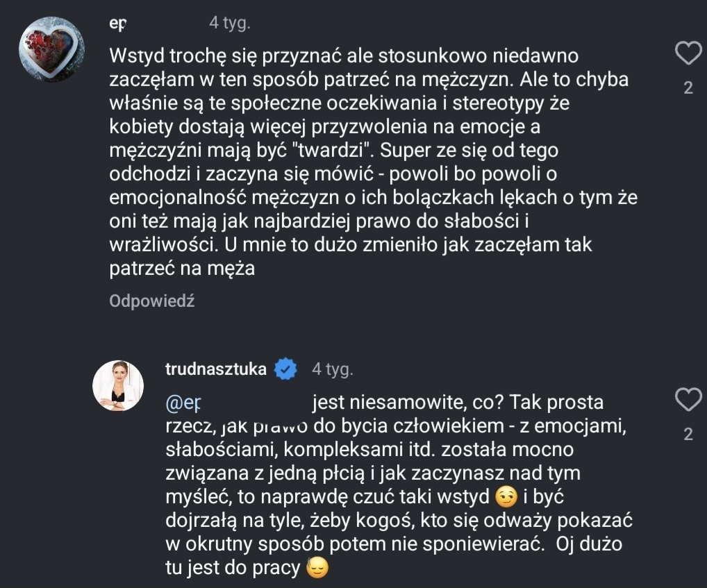The image size is (707, 588).
Task: Open the first commenter's username link
Action: [x=118, y=24]
